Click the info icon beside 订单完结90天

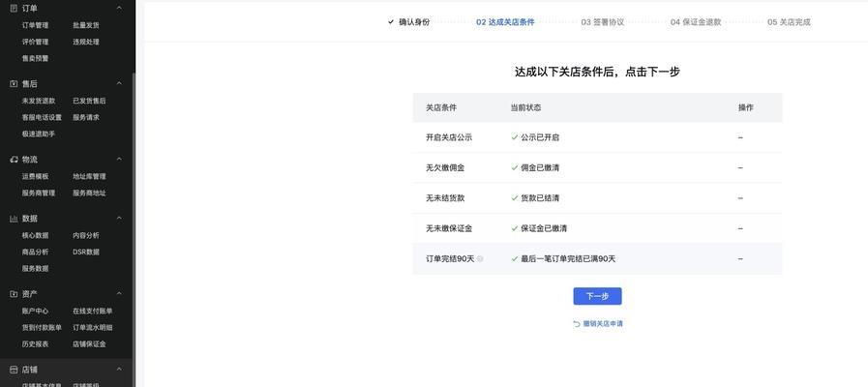pos(480,258)
